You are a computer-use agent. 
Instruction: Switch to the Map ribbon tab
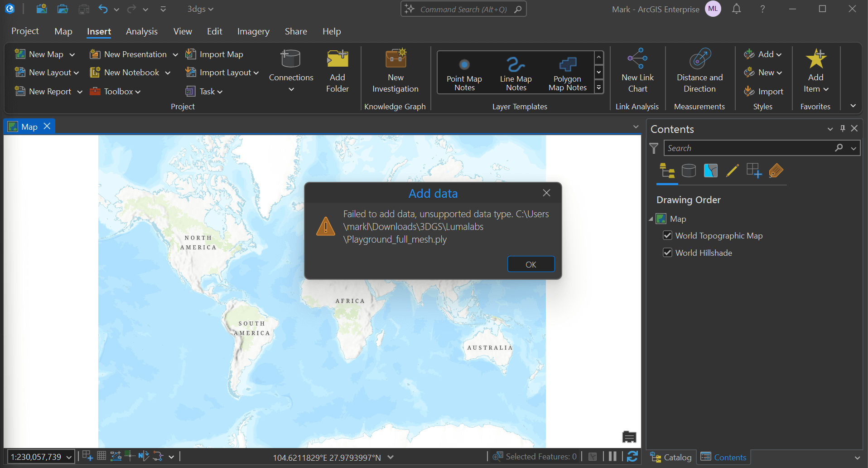[63, 31]
